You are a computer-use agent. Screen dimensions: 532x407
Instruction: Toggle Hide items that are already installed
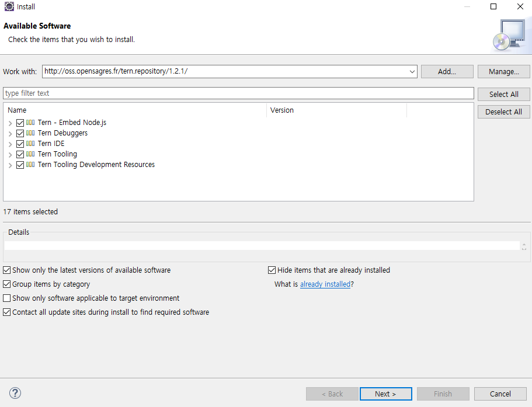pos(272,270)
